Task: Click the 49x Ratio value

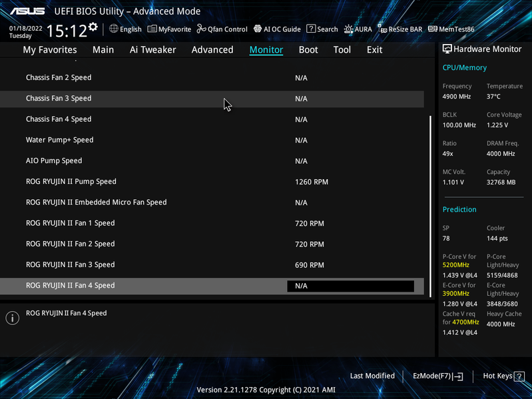Action: pos(447,154)
